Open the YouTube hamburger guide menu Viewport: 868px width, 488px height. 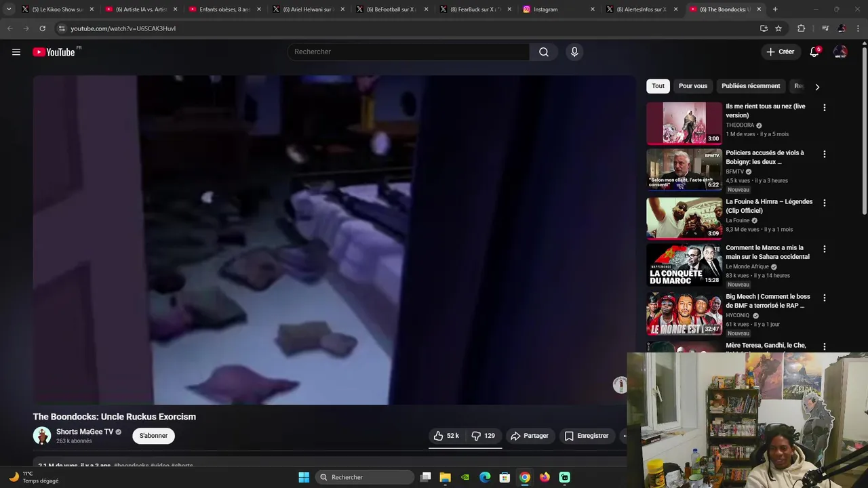[16, 52]
